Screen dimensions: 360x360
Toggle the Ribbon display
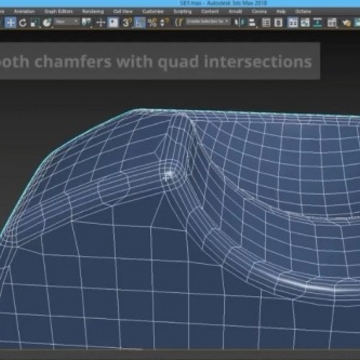click(293, 23)
